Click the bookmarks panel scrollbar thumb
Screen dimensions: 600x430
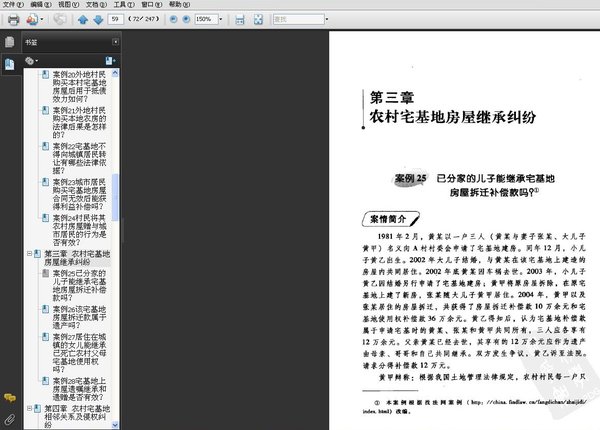[x=115, y=197]
